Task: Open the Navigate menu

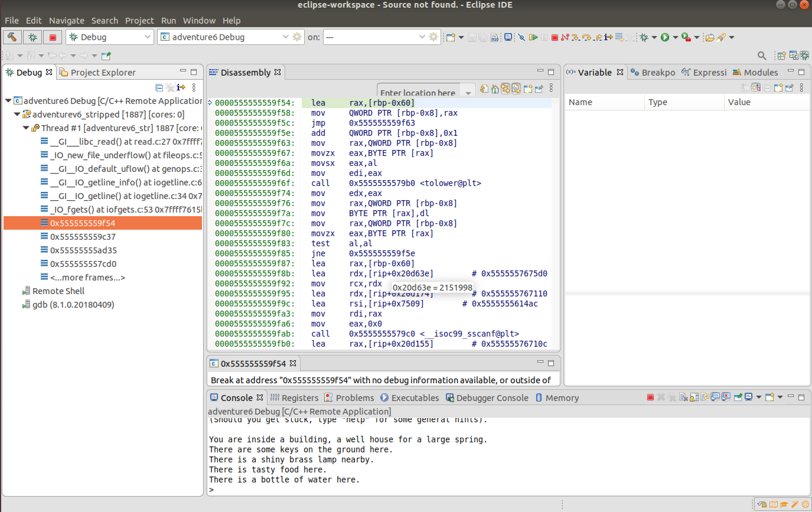Action: 66,21
